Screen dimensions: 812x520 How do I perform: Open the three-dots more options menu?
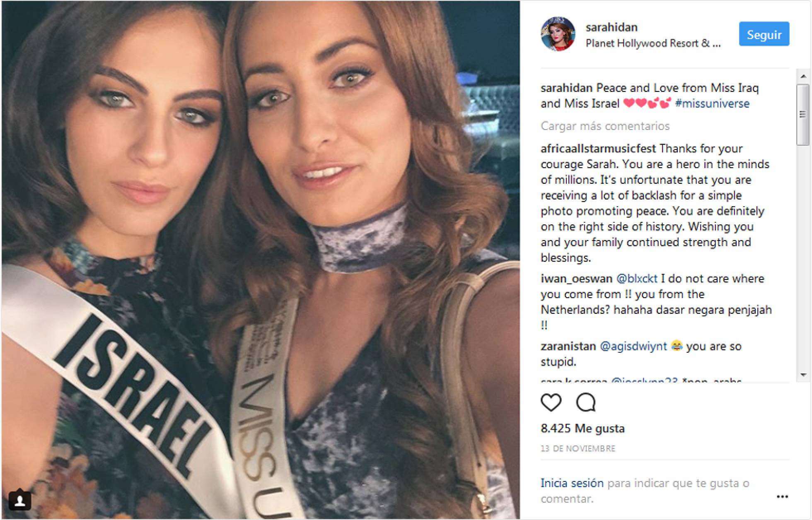782,497
